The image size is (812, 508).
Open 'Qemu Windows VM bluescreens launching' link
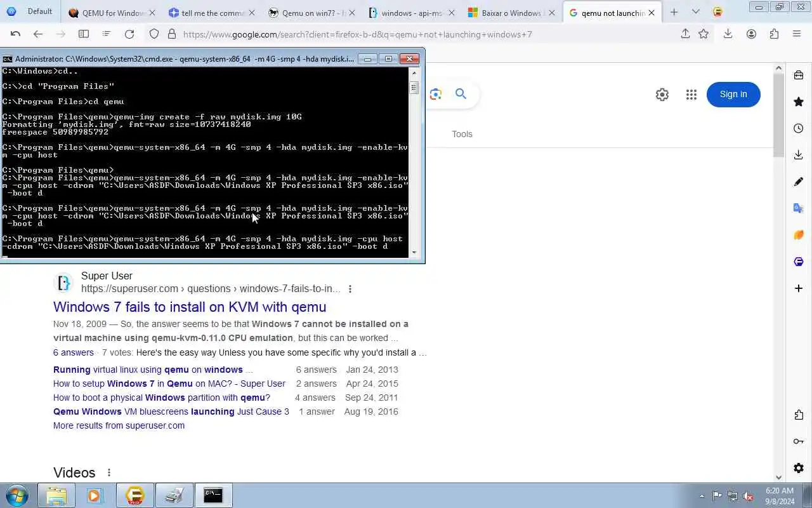pos(171,411)
